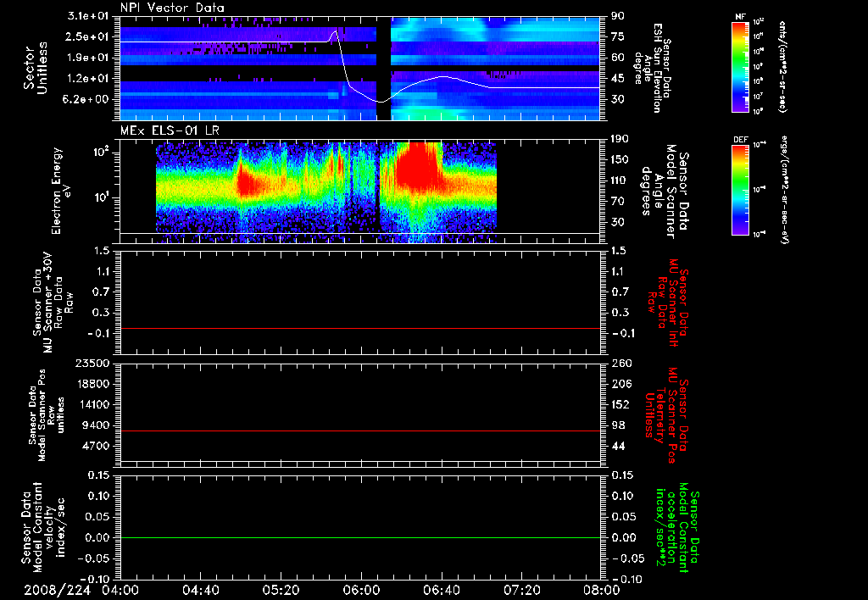Select the "MEx ELS-01 LR" panel title
This screenshot has width=868, height=600.
(170, 131)
